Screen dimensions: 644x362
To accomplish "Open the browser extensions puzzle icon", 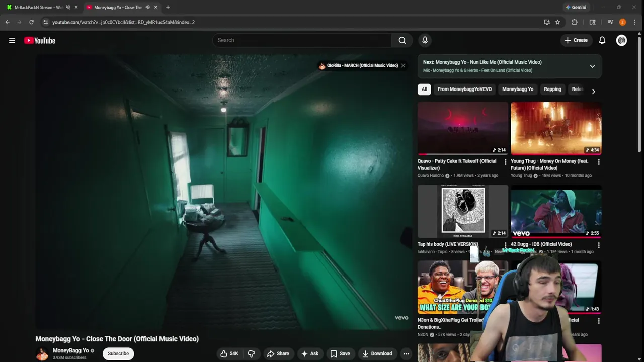I will tap(575, 22).
